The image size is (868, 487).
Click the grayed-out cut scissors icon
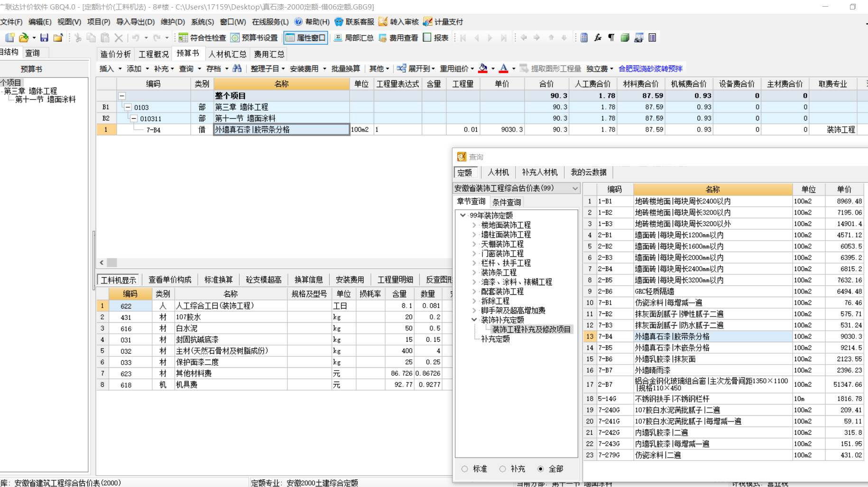78,37
